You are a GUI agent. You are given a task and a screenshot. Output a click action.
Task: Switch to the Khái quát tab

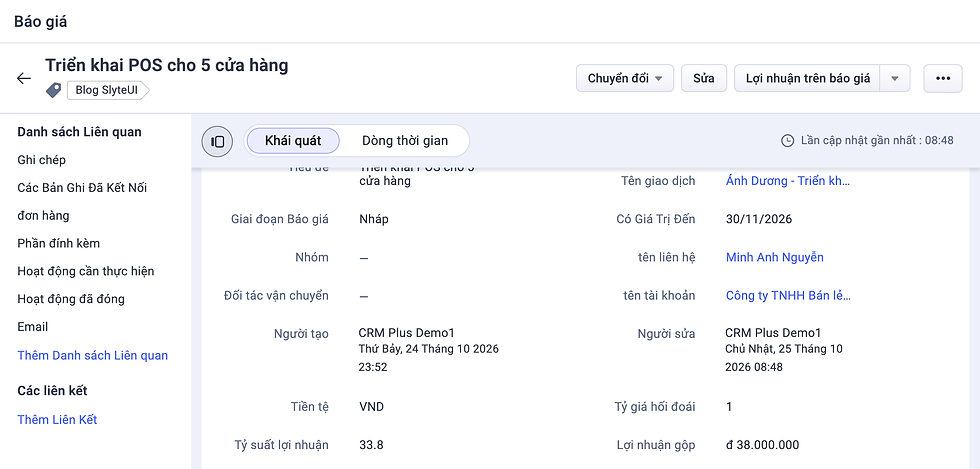pyautogui.click(x=293, y=141)
